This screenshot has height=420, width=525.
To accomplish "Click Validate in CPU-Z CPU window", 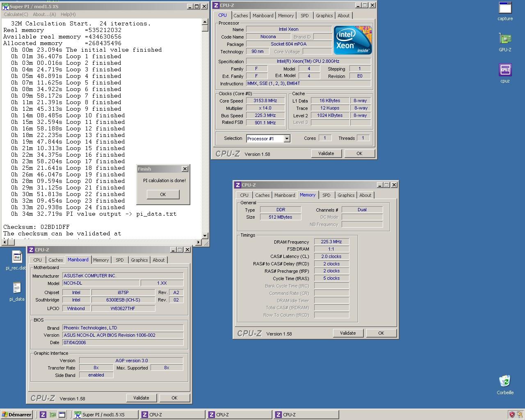I will (x=326, y=153).
